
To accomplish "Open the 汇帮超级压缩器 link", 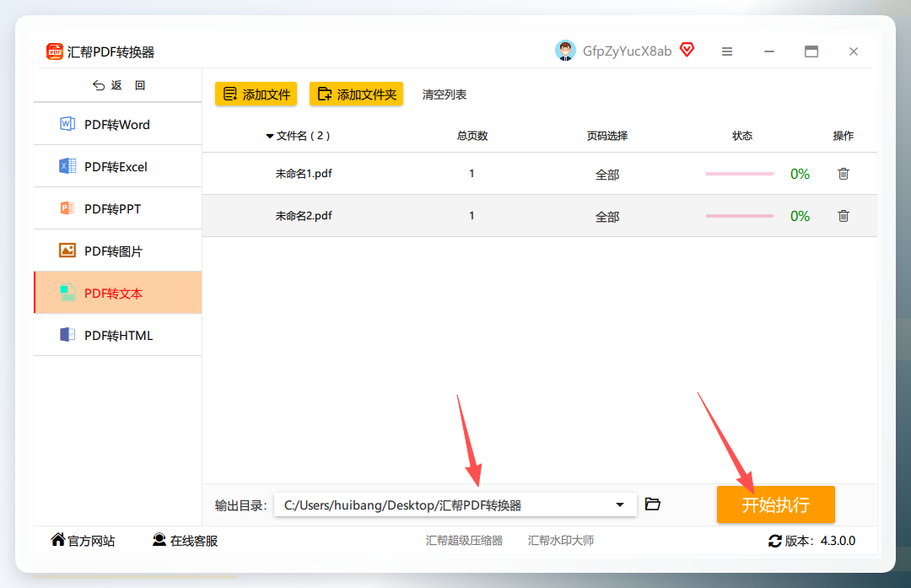I will [x=464, y=541].
